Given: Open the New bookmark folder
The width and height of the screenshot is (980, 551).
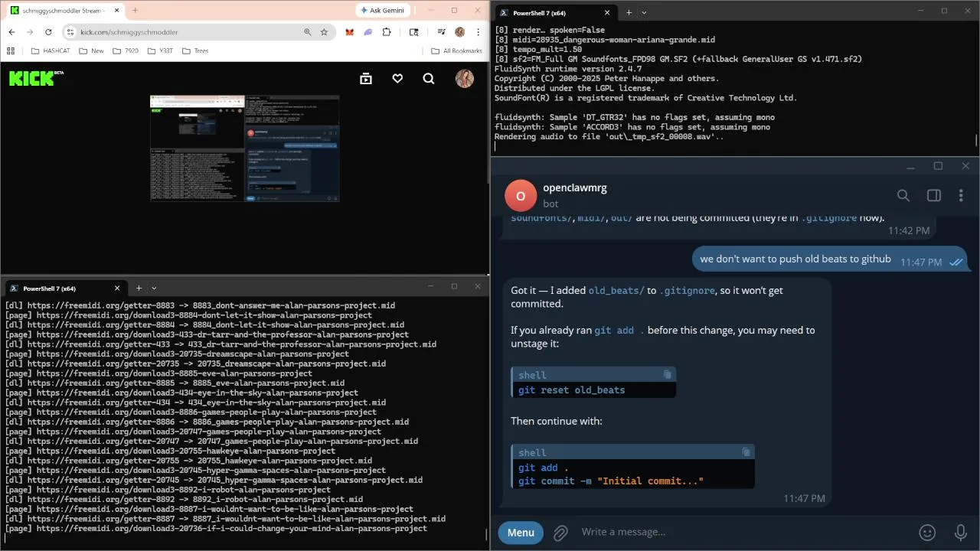Looking at the screenshot, I should click(x=91, y=51).
